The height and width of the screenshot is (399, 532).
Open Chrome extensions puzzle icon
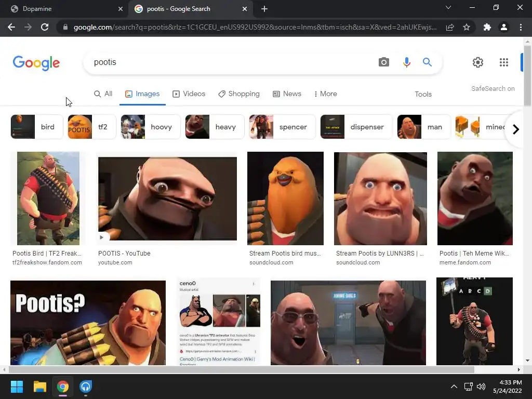pos(487,27)
